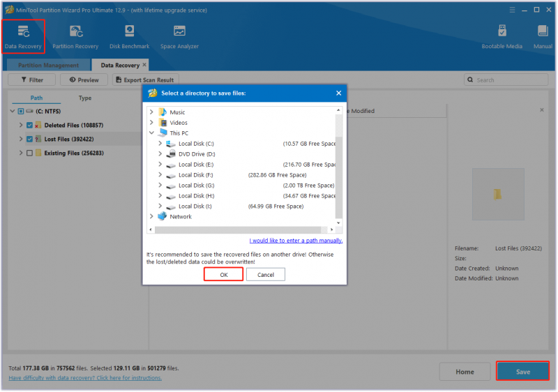Viewport: 558px width, 392px height.
Task: Open the Disk Benchmark tool
Action: click(x=130, y=37)
